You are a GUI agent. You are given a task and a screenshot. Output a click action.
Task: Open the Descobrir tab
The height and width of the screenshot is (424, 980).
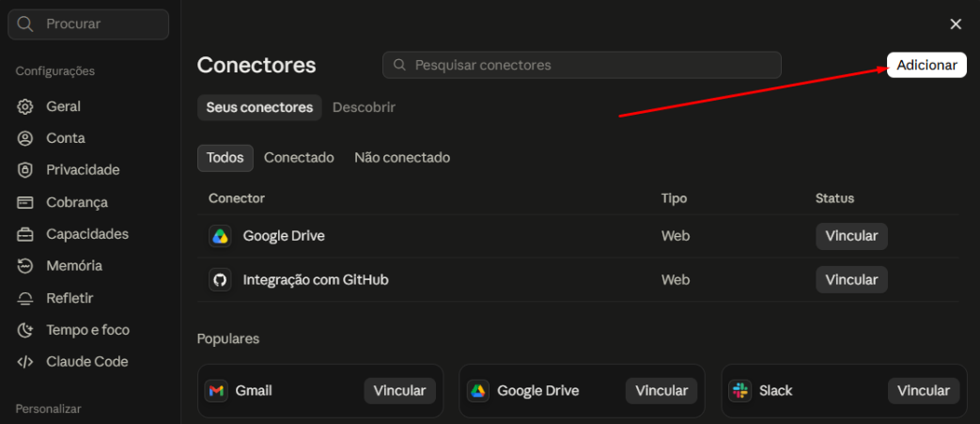pos(364,107)
